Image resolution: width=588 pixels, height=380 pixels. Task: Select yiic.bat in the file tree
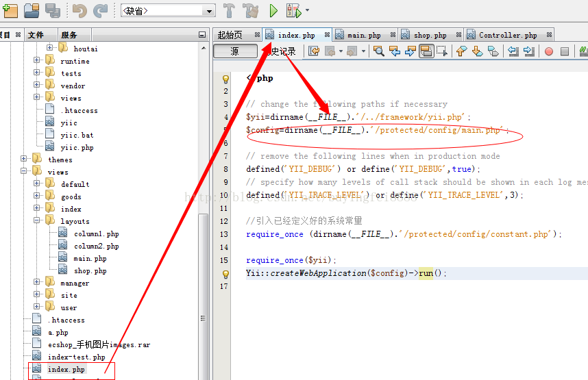coord(77,135)
